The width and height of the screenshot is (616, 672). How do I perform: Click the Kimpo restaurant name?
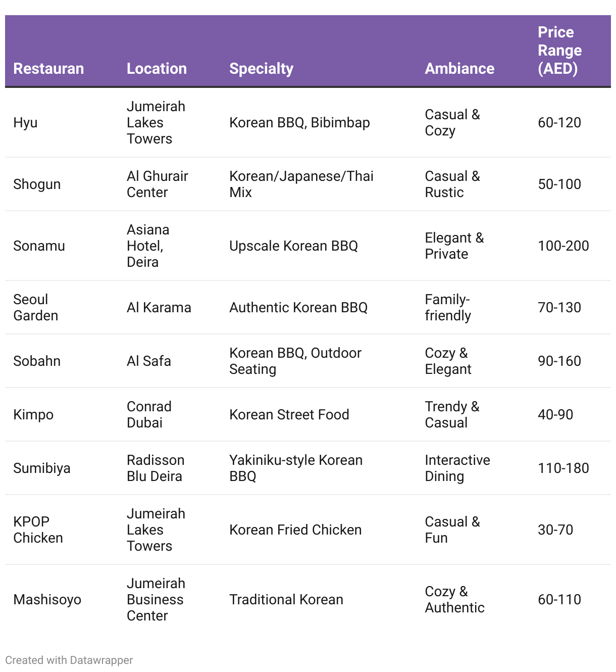(33, 415)
